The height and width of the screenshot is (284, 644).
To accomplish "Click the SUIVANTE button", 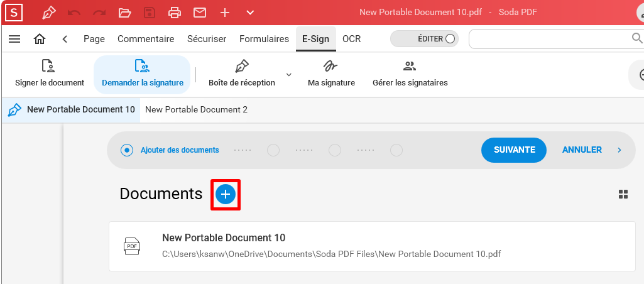I will (514, 150).
